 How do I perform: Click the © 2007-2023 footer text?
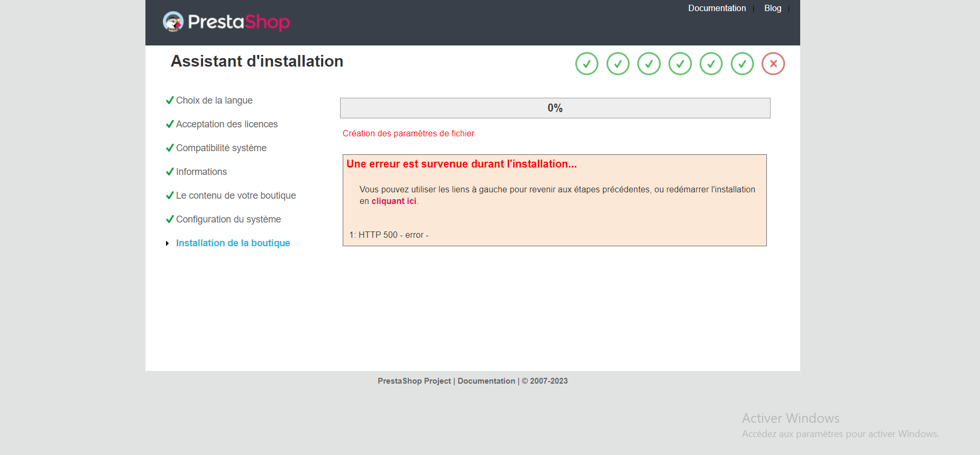point(545,381)
